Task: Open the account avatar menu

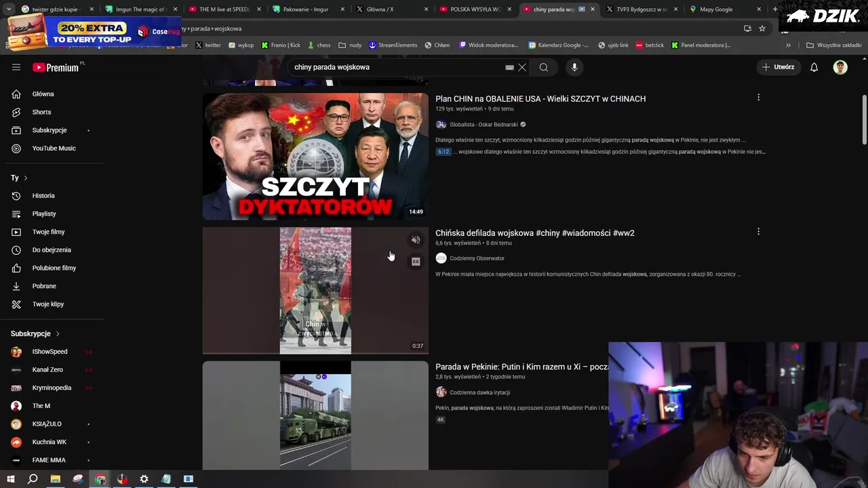Action: (x=840, y=67)
